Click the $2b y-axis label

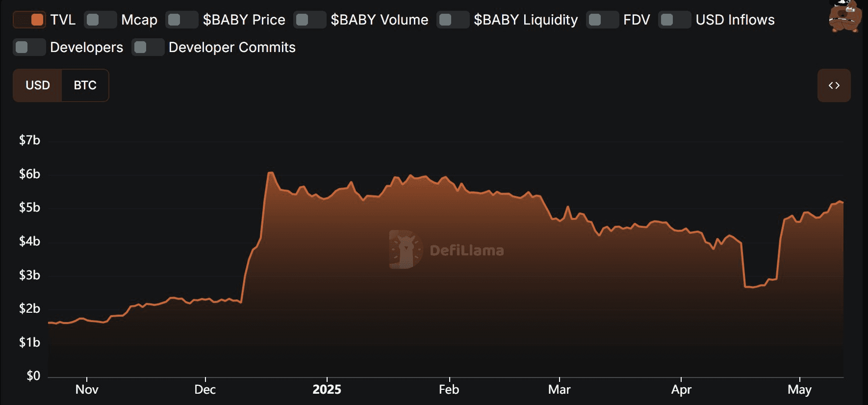(29, 308)
